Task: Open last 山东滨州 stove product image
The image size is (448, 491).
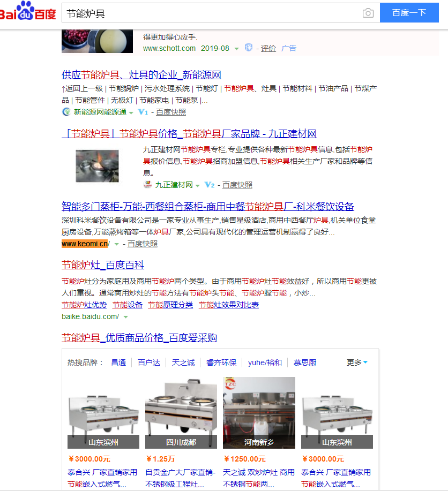Action: click(337, 413)
